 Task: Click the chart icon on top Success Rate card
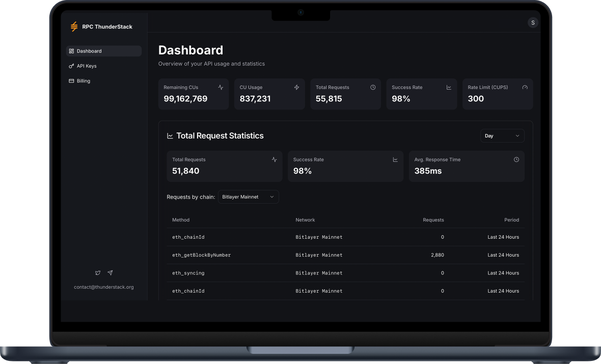(x=449, y=88)
